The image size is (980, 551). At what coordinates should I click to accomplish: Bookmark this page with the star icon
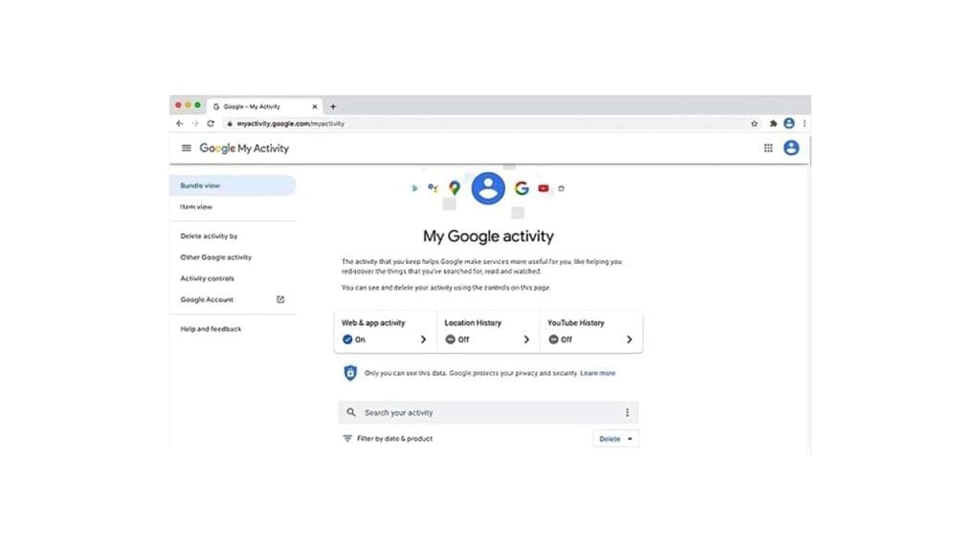754,123
